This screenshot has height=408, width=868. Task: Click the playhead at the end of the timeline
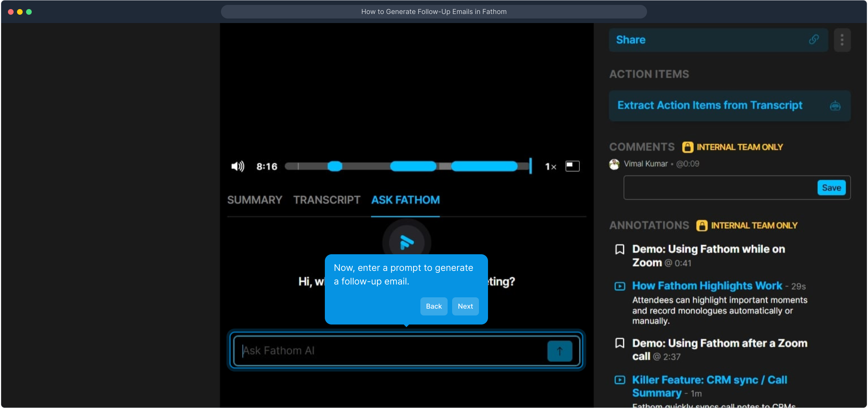pyautogui.click(x=531, y=166)
